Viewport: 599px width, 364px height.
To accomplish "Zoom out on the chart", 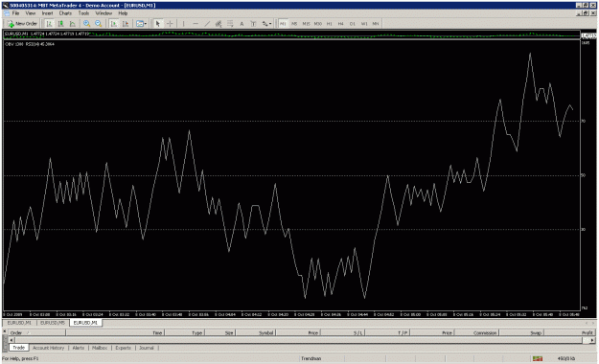I will click(x=99, y=24).
